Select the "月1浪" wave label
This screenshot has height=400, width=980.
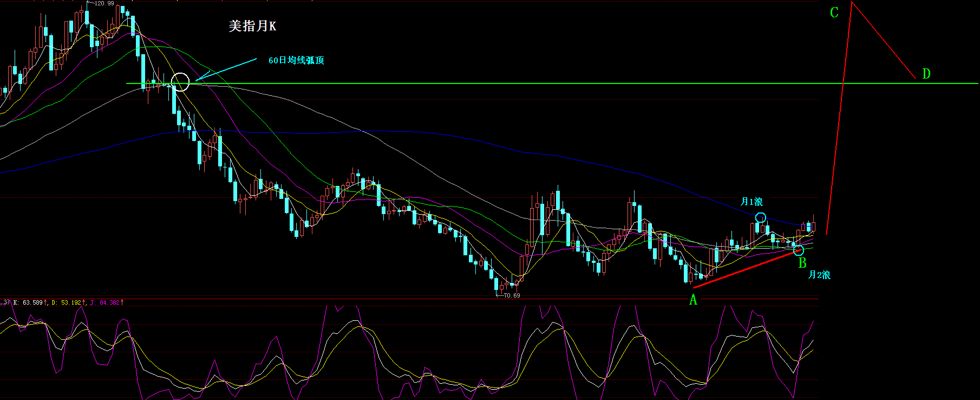pyautogui.click(x=752, y=202)
